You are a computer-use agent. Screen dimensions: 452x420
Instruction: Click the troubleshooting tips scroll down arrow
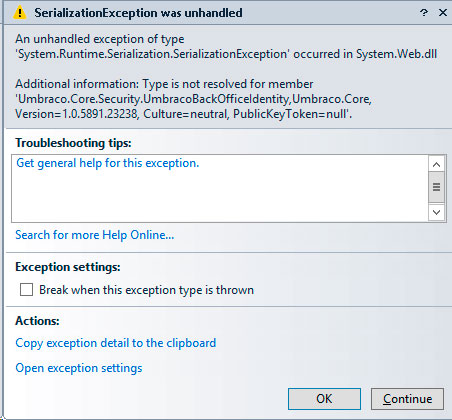436,212
